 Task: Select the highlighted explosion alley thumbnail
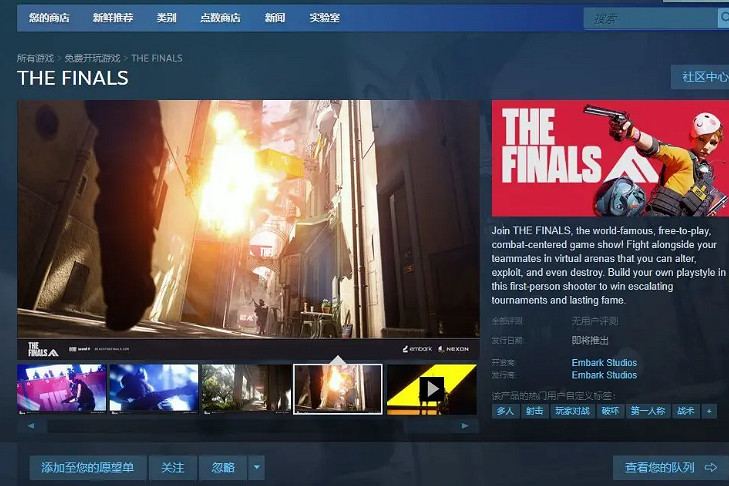(x=338, y=389)
